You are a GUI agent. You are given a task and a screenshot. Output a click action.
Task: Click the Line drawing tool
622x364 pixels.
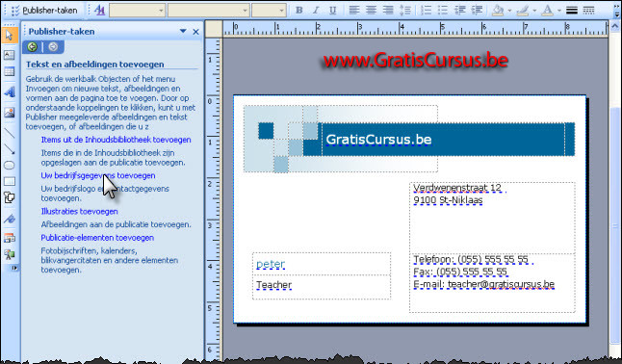coord(9,133)
